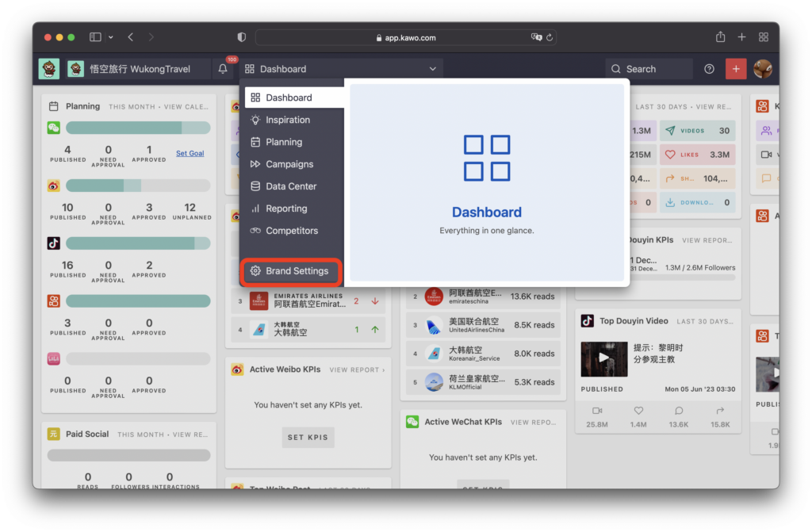This screenshot has height=532, width=812.
Task: Click the Safari share icon
Action: 720,36
